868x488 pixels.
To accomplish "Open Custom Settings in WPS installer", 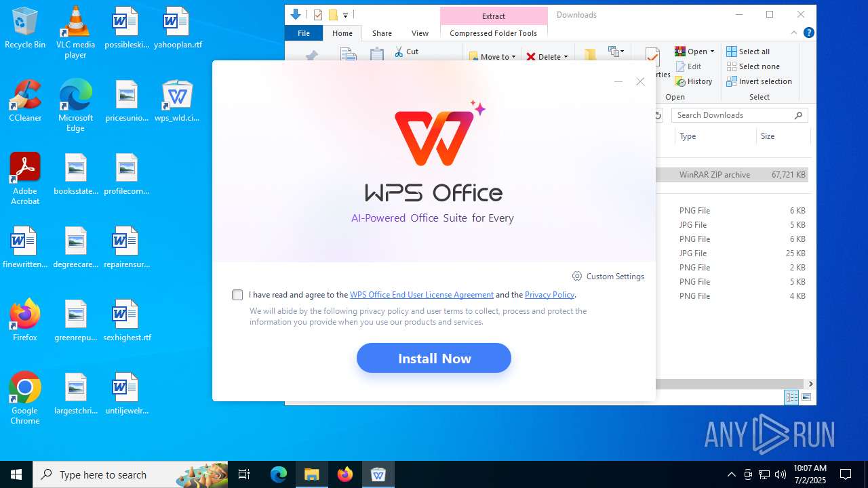I will click(608, 276).
